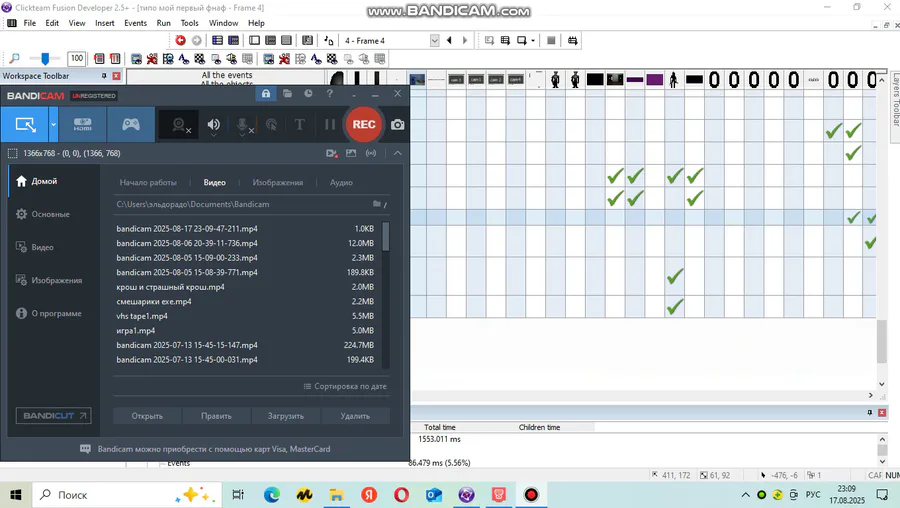Image resolution: width=900 pixels, height=508 pixels.
Task: Switch to Начало работы tab
Action: (x=148, y=183)
